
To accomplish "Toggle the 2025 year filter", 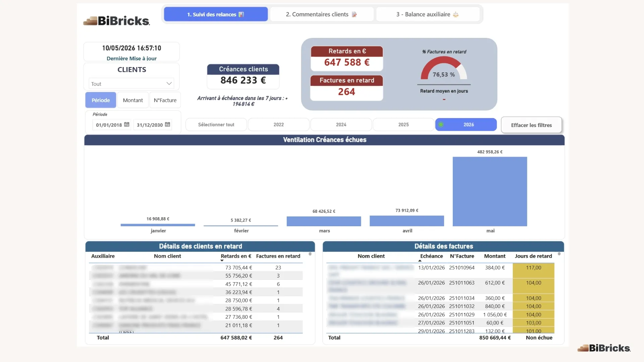I will pyautogui.click(x=404, y=124).
